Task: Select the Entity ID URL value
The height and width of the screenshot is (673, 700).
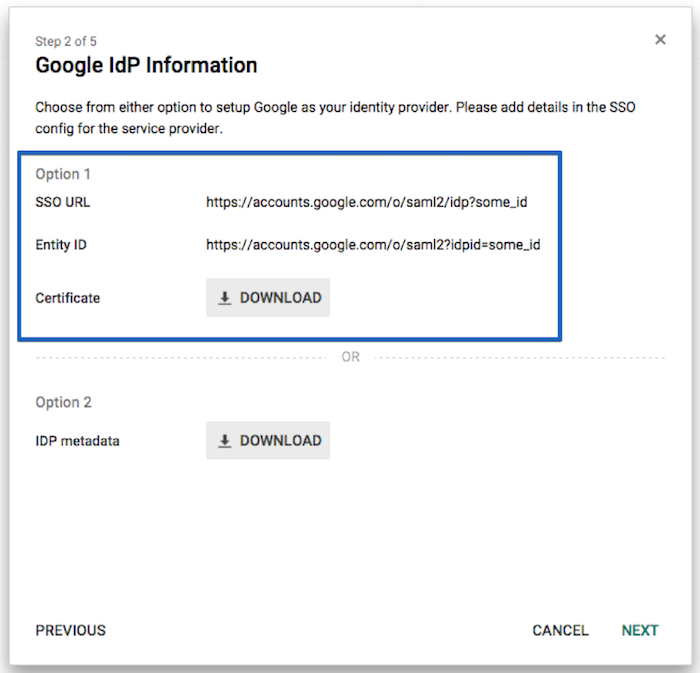Action: point(373,245)
